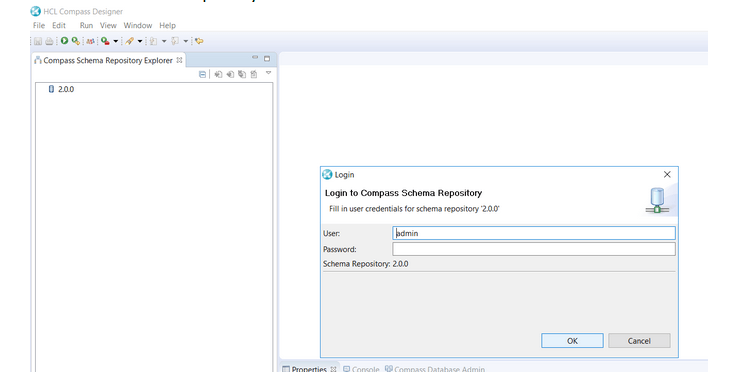Open dropdown next to the previous annotation icon

[x=164, y=41]
